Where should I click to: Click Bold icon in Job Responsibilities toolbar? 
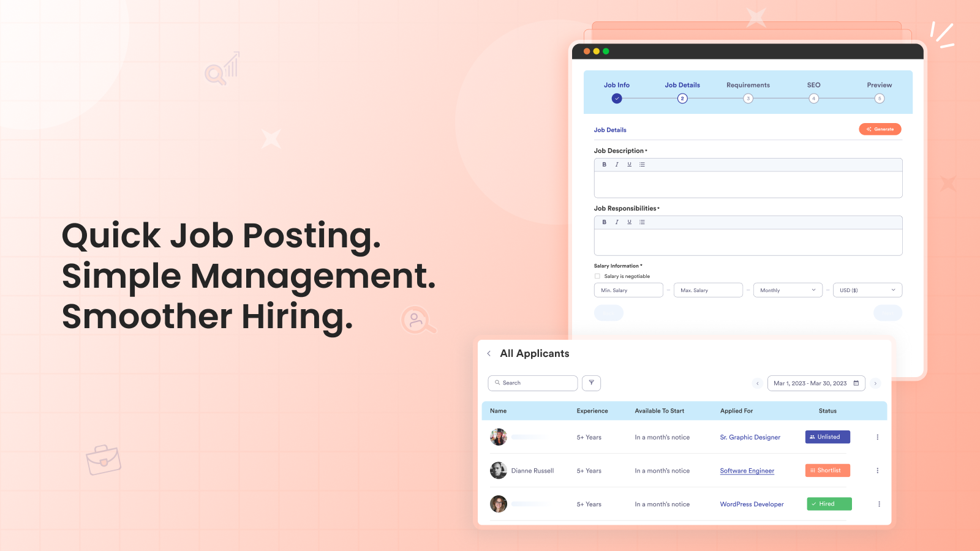(604, 222)
